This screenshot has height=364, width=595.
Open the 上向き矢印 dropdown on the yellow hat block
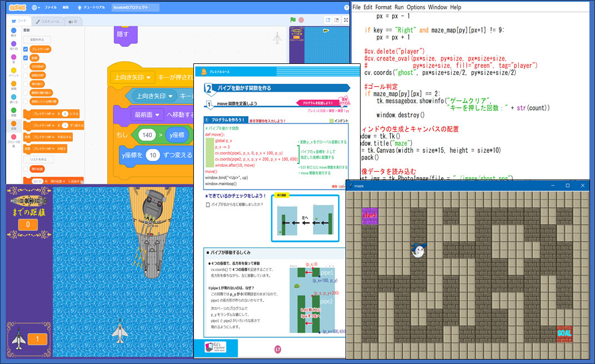pos(132,77)
